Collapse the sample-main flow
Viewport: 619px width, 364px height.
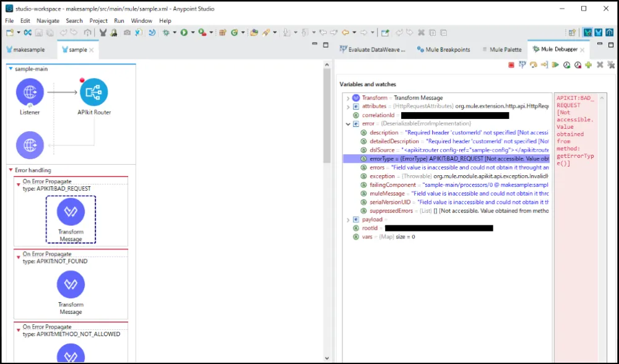pos(11,69)
